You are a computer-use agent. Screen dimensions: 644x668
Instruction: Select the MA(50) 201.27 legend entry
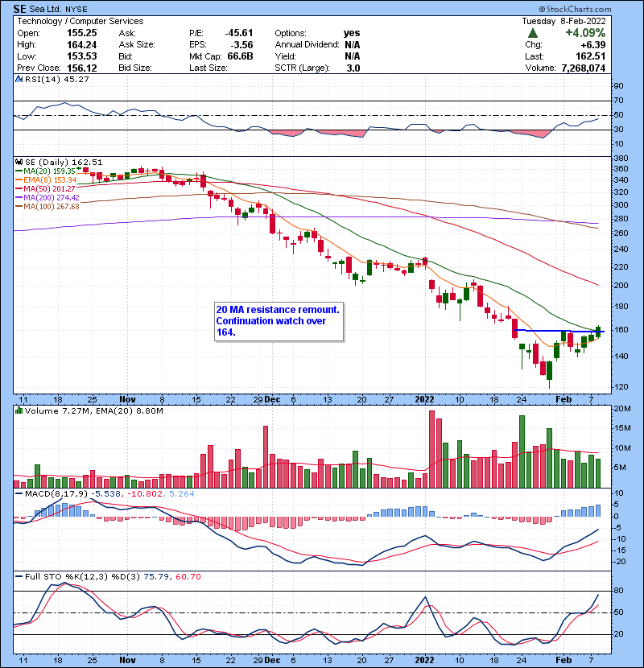click(46, 188)
